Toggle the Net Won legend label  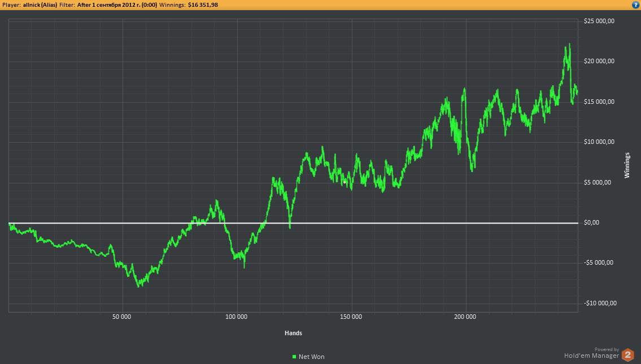click(311, 357)
